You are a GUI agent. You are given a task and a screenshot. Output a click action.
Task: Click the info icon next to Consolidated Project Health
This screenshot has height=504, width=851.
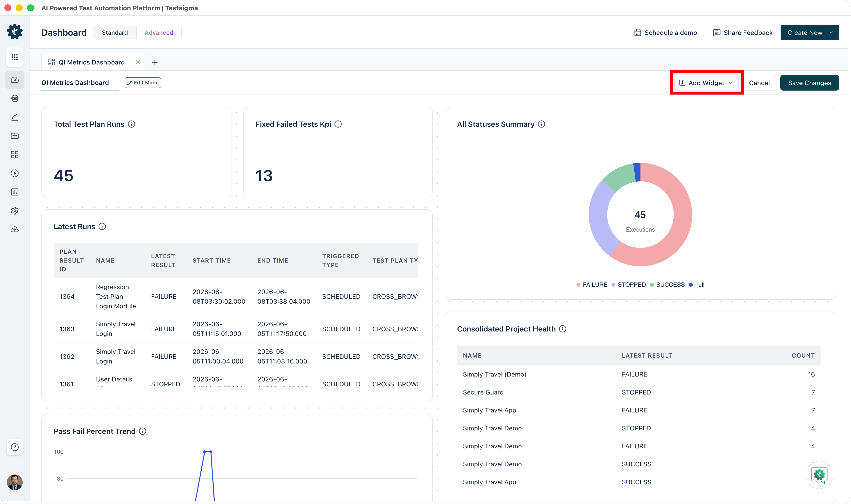563,329
